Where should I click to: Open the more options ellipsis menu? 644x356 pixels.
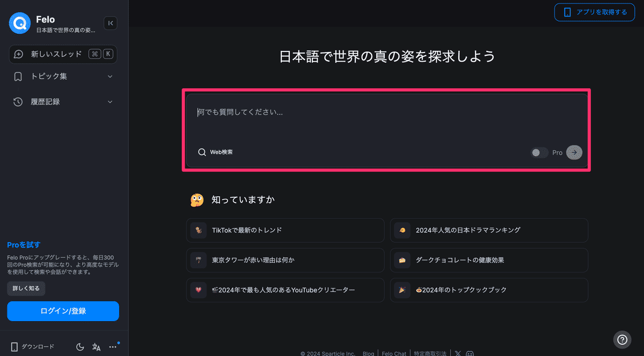(x=113, y=347)
